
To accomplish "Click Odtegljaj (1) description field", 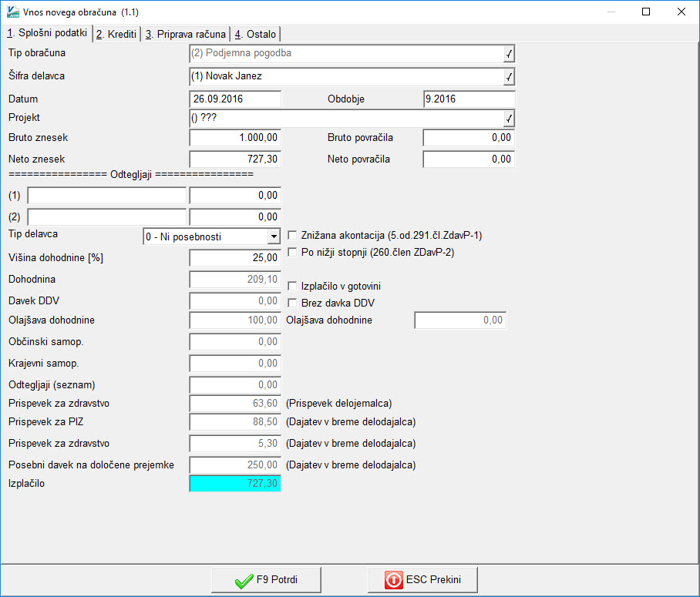I will (x=106, y=196).
